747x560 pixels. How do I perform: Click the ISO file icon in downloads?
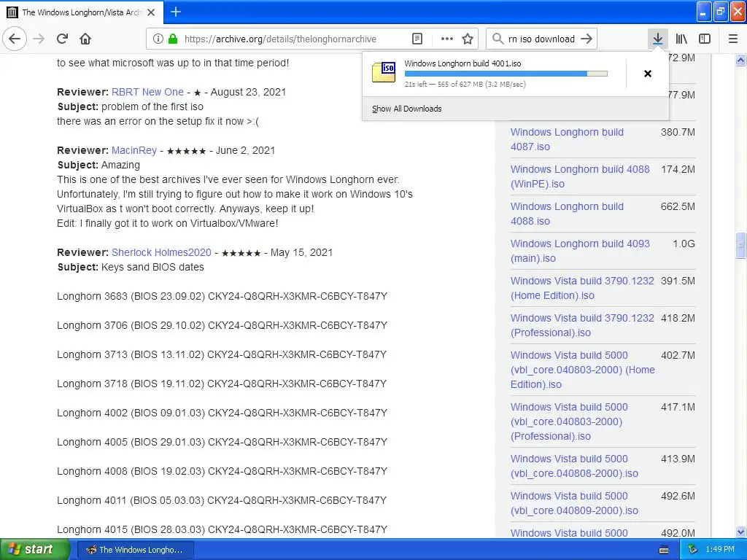coord(384,72)
